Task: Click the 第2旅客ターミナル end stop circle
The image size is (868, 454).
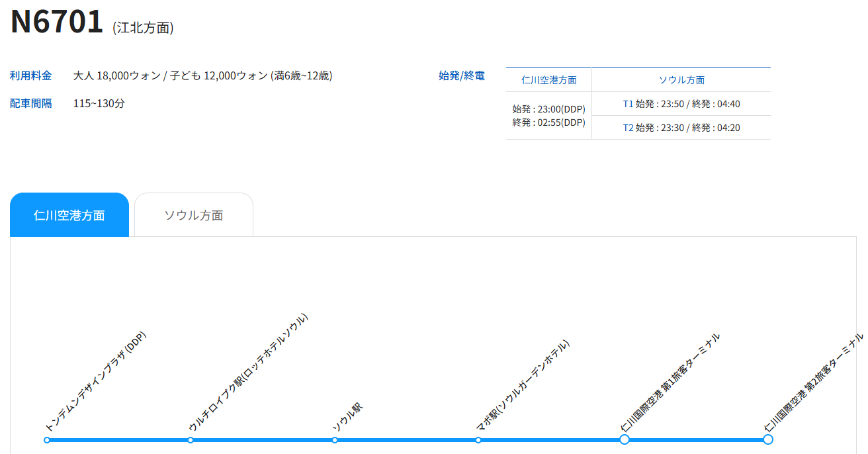Action: pos(767,439)
